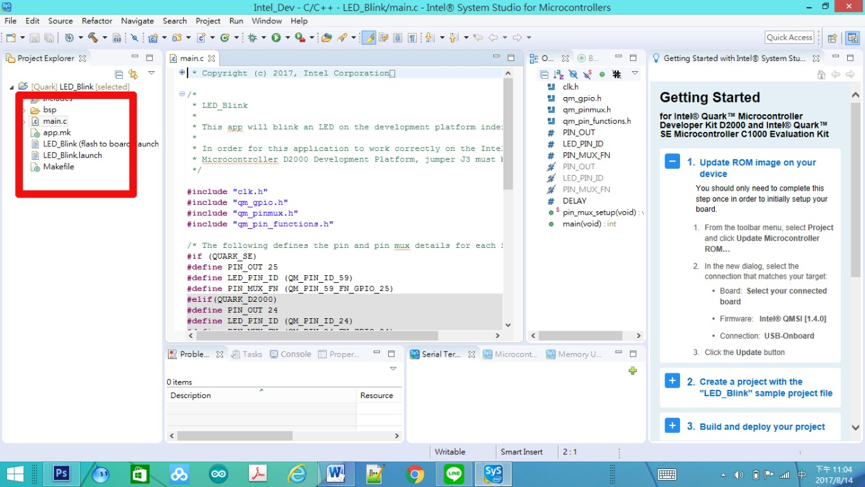Switch to the Memory Usage tab
Viewport: 865px width, 487px height.
click(x=574, y=354)
